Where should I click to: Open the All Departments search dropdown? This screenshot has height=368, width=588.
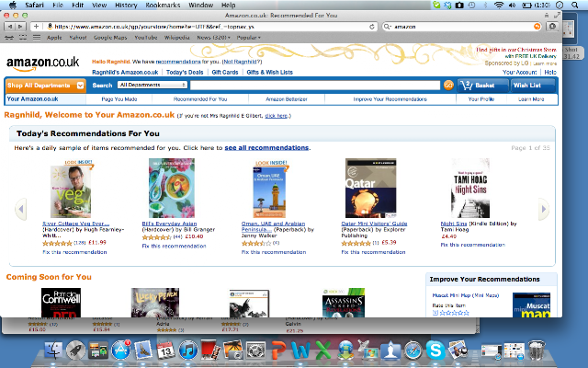(x=153, y=85)
